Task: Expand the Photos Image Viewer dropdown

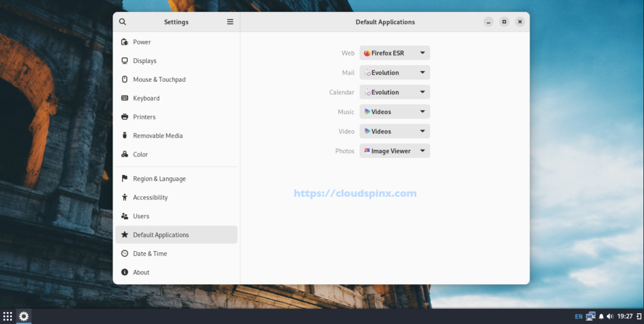Action: point(395,151)
